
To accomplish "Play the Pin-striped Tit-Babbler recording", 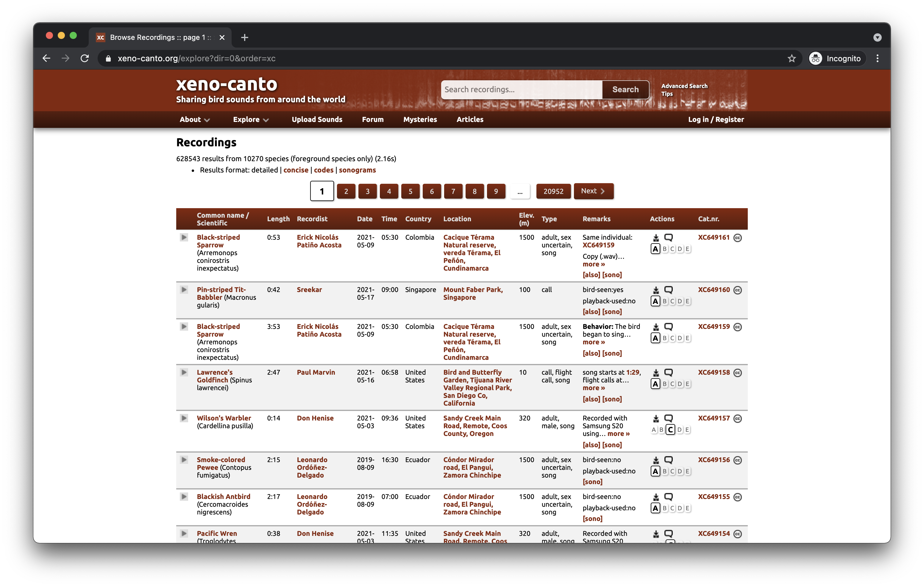I will coord(184,289).
